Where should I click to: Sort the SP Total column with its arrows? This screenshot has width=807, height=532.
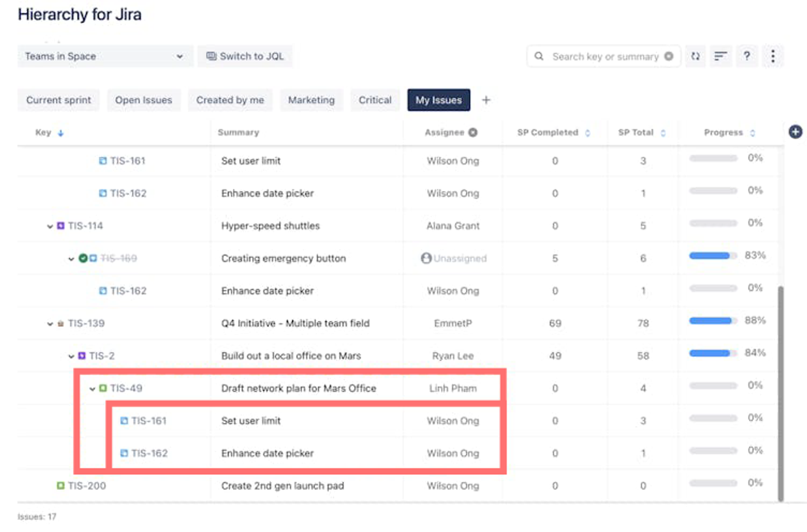tap(663, 133)
